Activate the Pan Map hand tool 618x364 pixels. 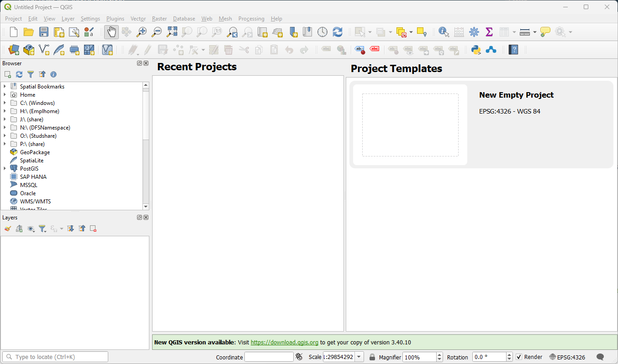(x=111, y=32)
